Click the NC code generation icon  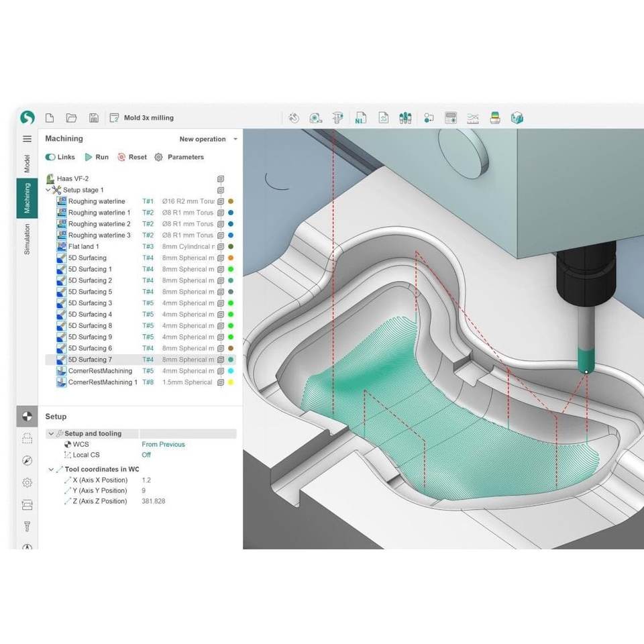click(361, 118)
